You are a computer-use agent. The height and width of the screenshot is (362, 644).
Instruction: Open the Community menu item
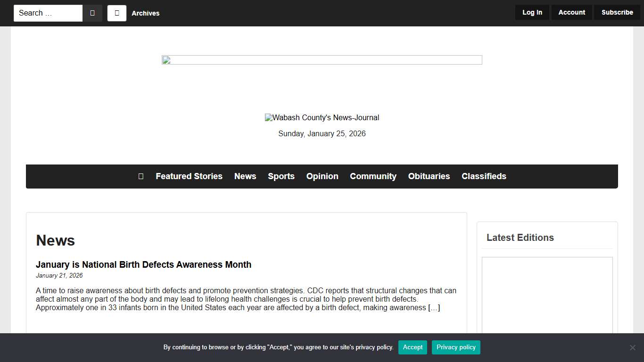[373, 176]
